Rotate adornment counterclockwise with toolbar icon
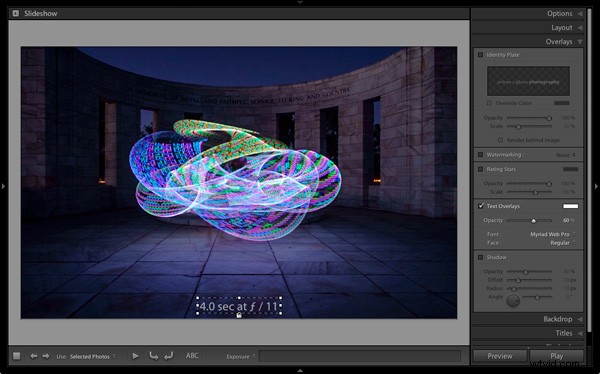600x374 pixels. 153,356
